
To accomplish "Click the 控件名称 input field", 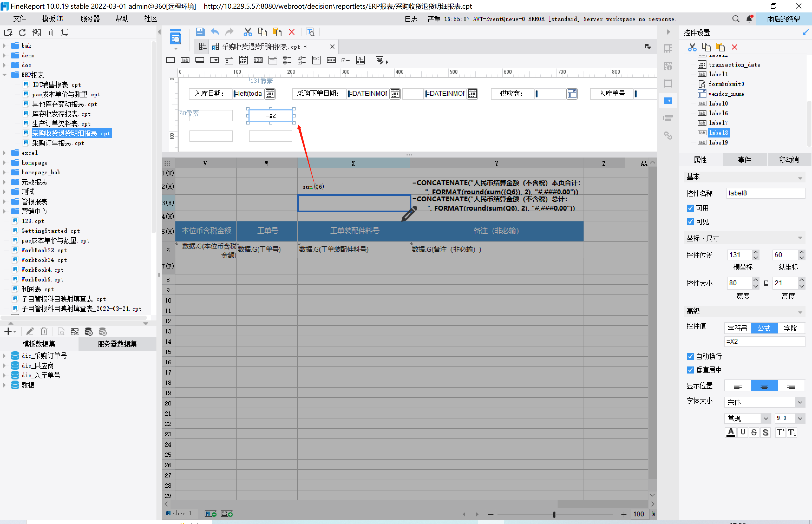I will [x=765, y=193].
